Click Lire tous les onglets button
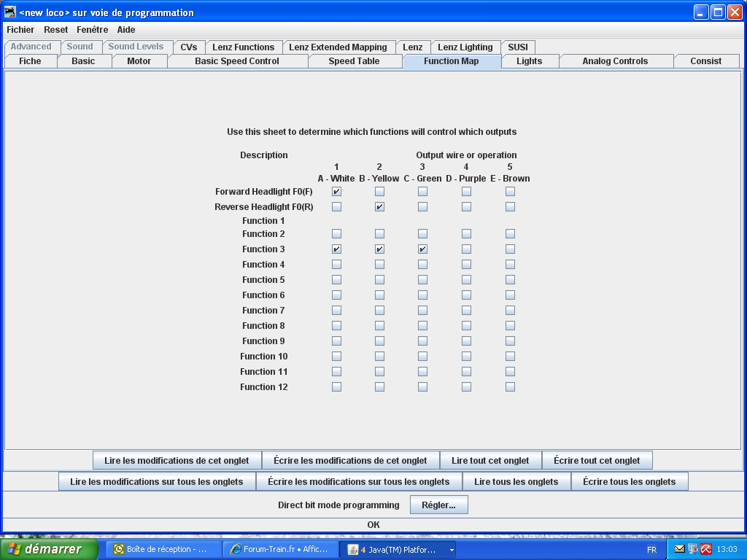 516,481
